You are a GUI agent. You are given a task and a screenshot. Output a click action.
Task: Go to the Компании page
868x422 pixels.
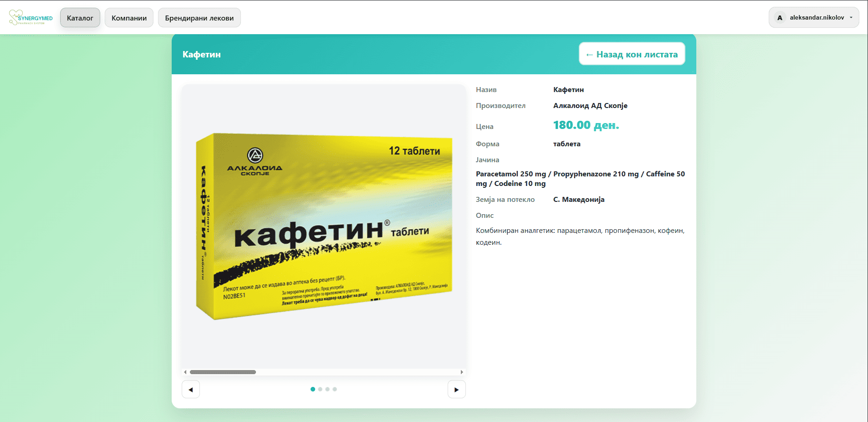(x=129, y=18)
